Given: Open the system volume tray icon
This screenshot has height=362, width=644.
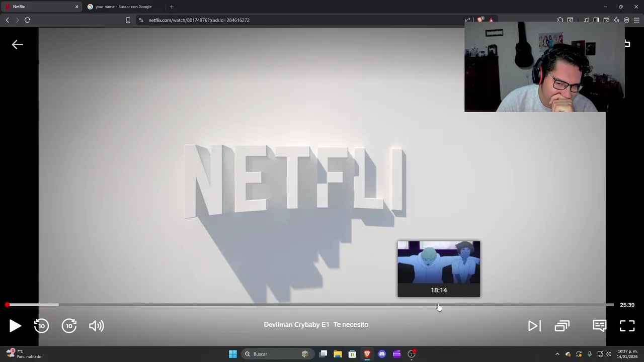Looking at the screenshot, I should [x=609, y=354].
